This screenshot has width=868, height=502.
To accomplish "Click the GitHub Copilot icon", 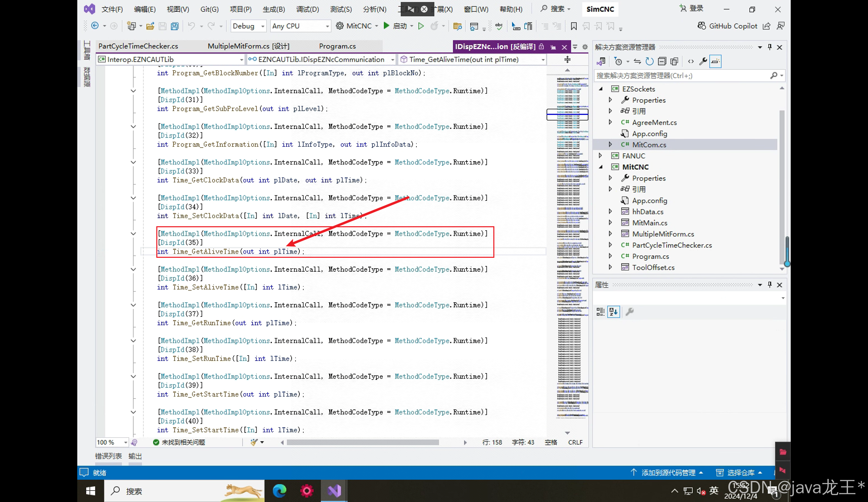I will 701,26.
